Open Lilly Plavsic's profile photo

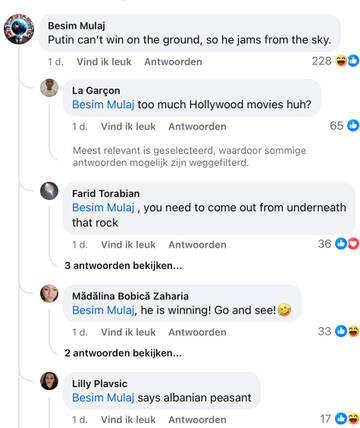pos(49,381)
